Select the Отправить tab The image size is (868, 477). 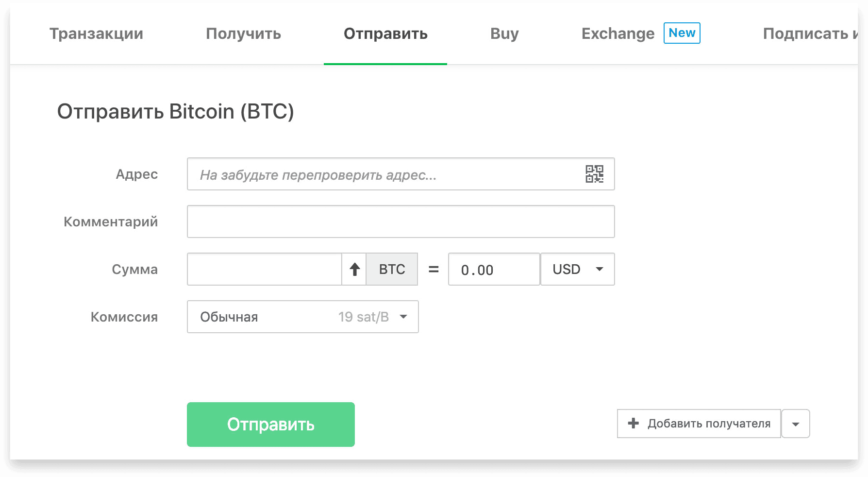tap(385, 34)
